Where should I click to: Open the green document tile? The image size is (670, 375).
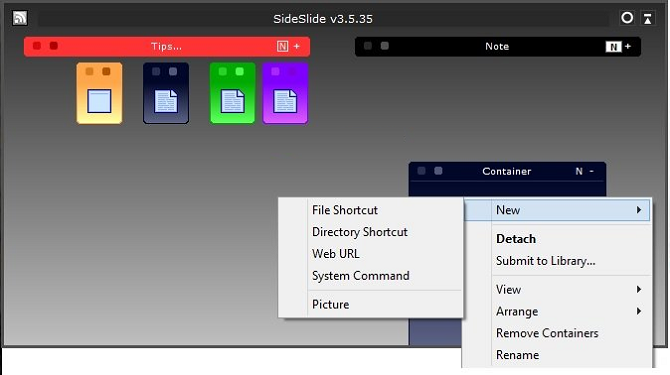pos(232,93)
